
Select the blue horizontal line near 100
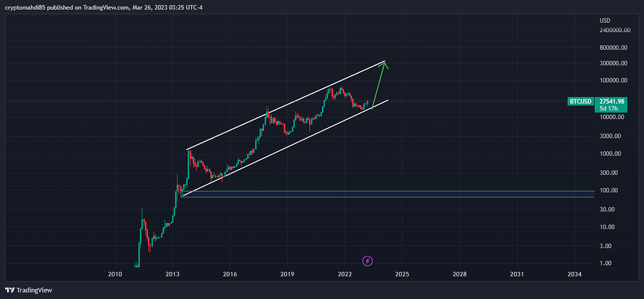click(377, 197)
